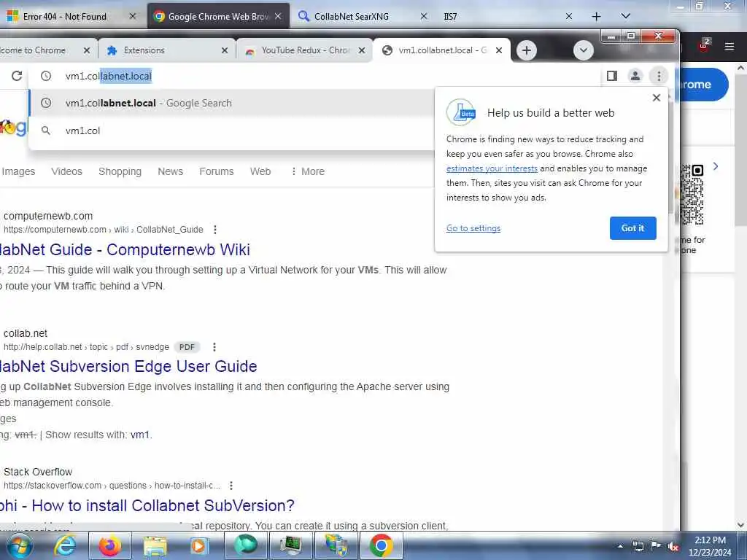Show hidden system tray icons
This screenshot has height=560, width=747.
620,546
